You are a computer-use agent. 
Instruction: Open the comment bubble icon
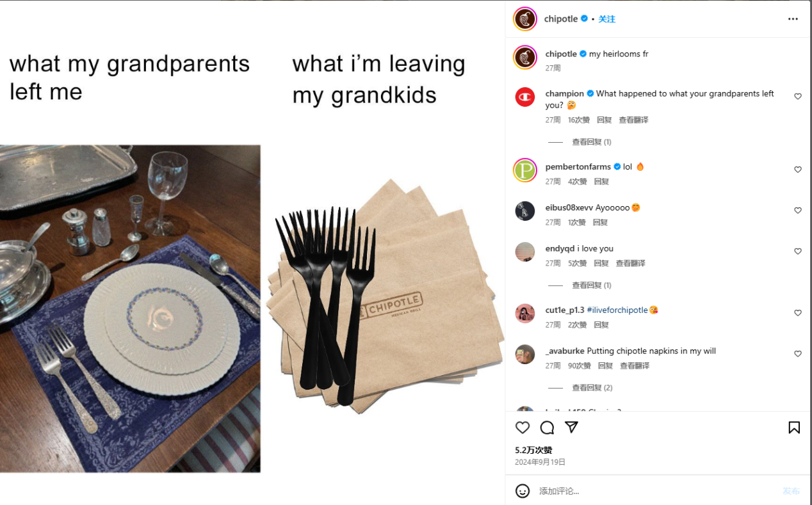pos(547,428)
